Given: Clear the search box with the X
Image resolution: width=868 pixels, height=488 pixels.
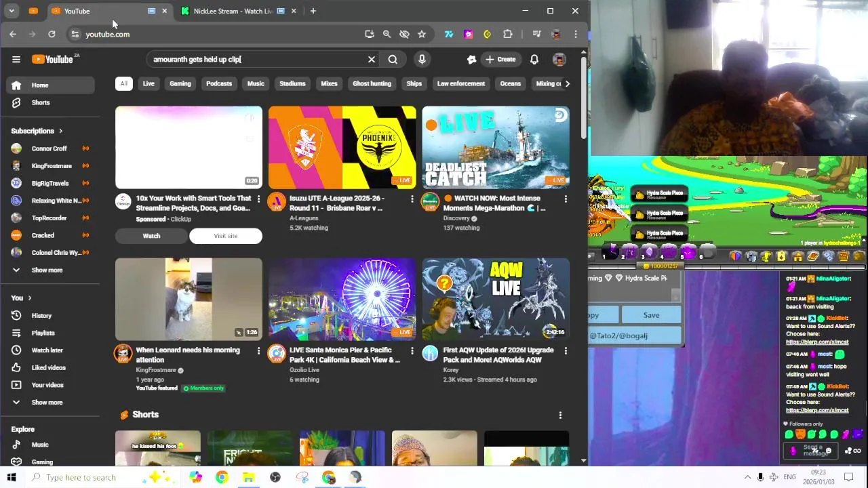Looking at the screenshot, I should click(x=372, y=59).
